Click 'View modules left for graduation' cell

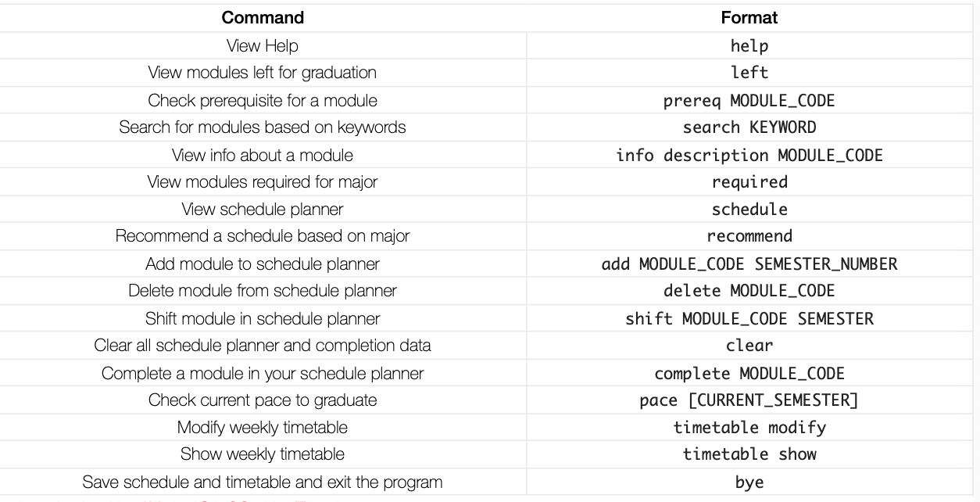click(263, 73)
